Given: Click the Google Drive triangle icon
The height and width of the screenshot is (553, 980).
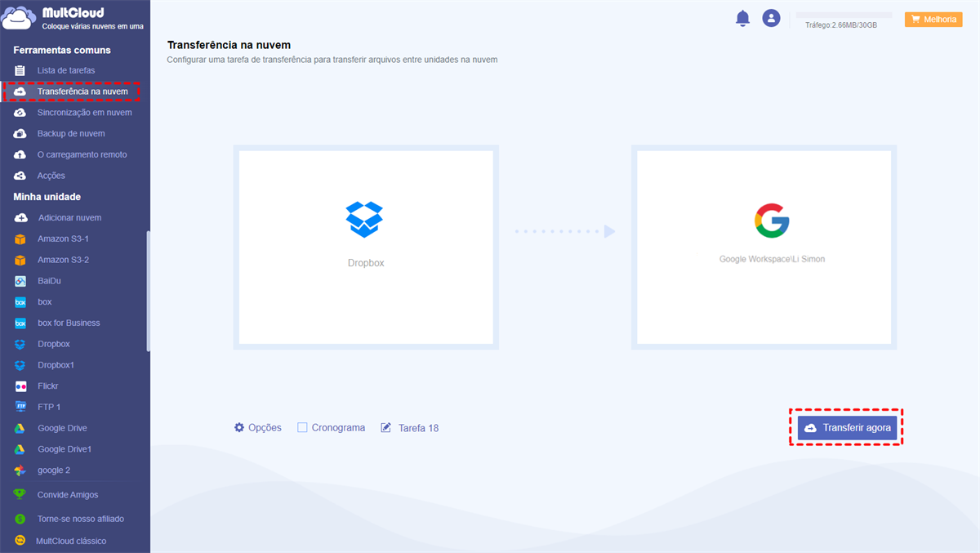Looking at the screenshot, I should tap(20, 428).
